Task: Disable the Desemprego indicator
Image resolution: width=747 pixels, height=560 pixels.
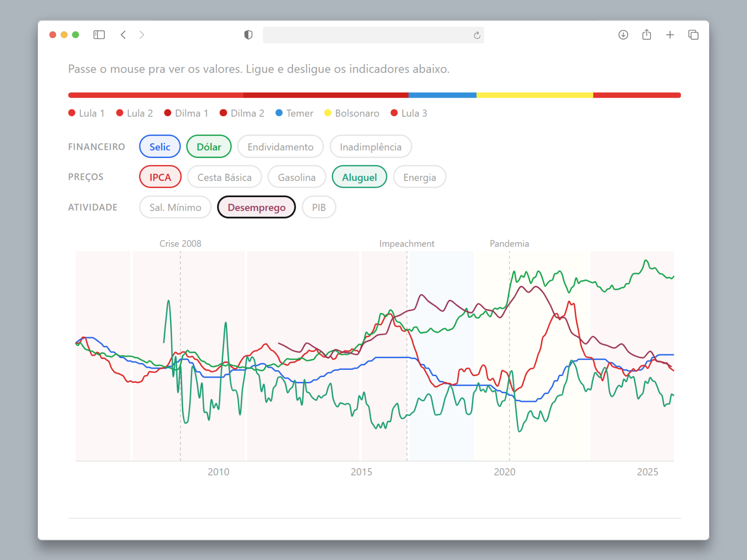Action: 256,207
